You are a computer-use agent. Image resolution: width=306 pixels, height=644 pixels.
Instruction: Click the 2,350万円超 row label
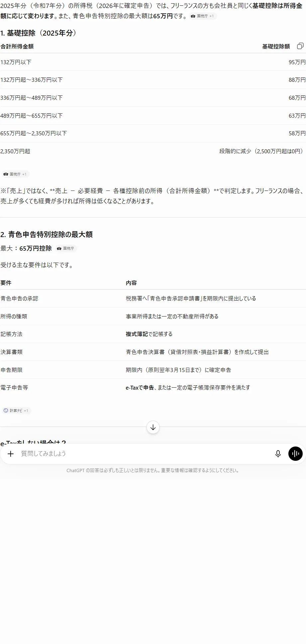pyautogui.click(x=15, y=151)
